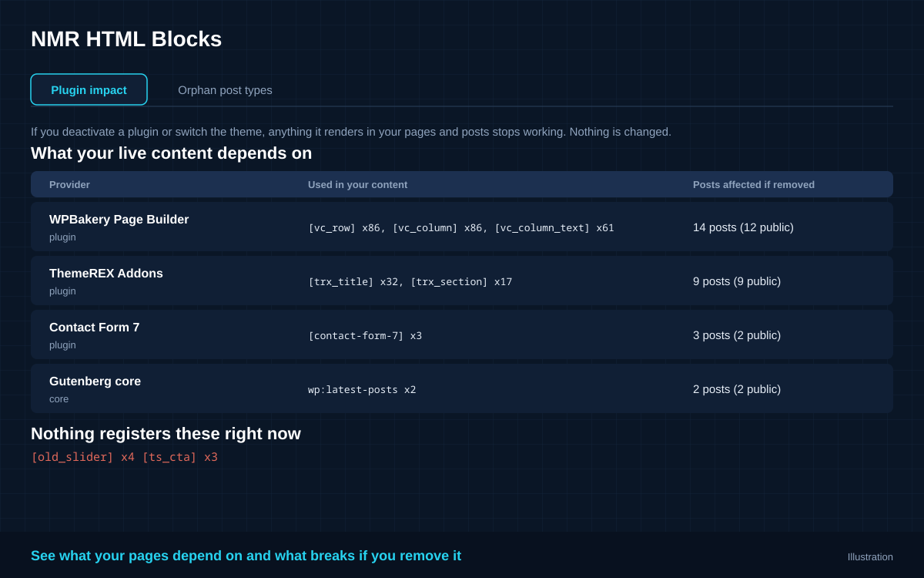This screenshot has height=578, width=924.
Task: Click '2 posts (2 public)' Gutenberg cell
Action: click(x=737, y=389)
